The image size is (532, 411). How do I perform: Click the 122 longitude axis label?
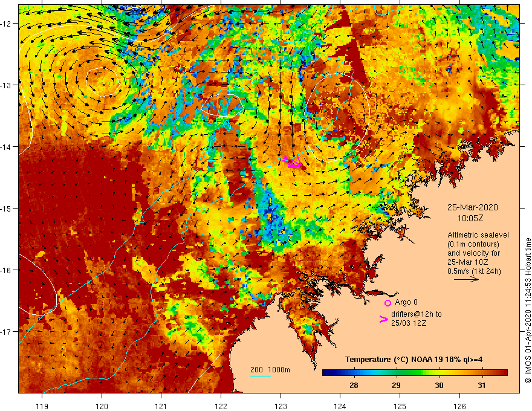pos(221,406)
